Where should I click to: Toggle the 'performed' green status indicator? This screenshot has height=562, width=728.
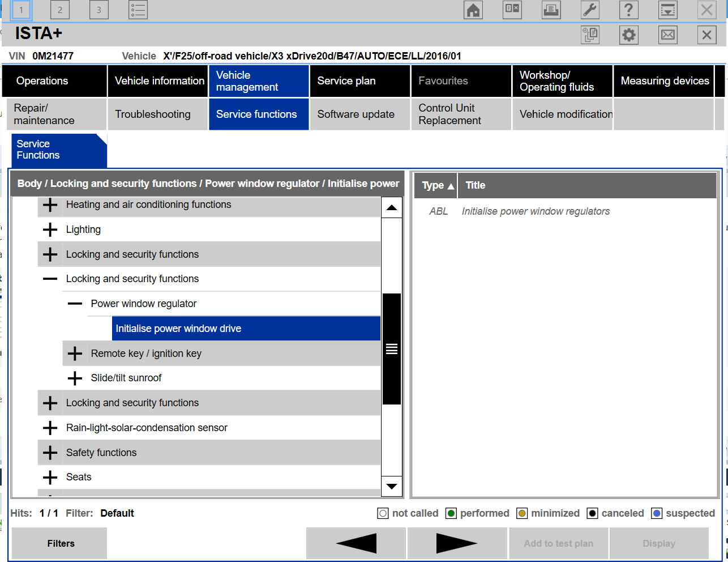point(451,513)
